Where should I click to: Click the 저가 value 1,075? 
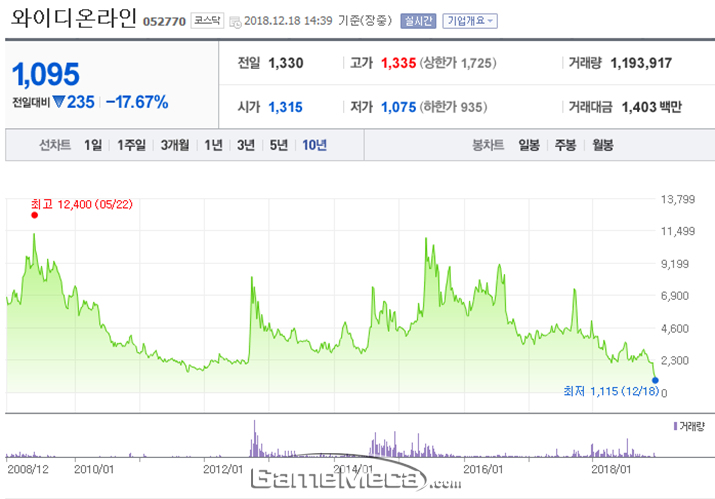click(399, 107)
